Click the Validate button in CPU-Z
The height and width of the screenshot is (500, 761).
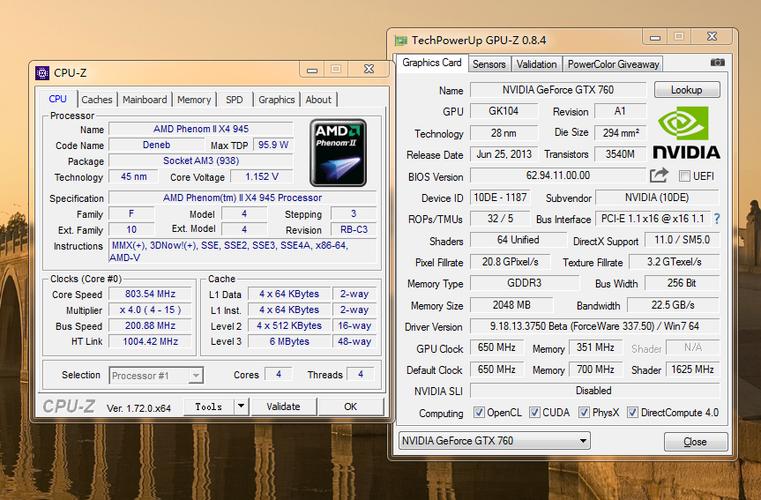283,406
